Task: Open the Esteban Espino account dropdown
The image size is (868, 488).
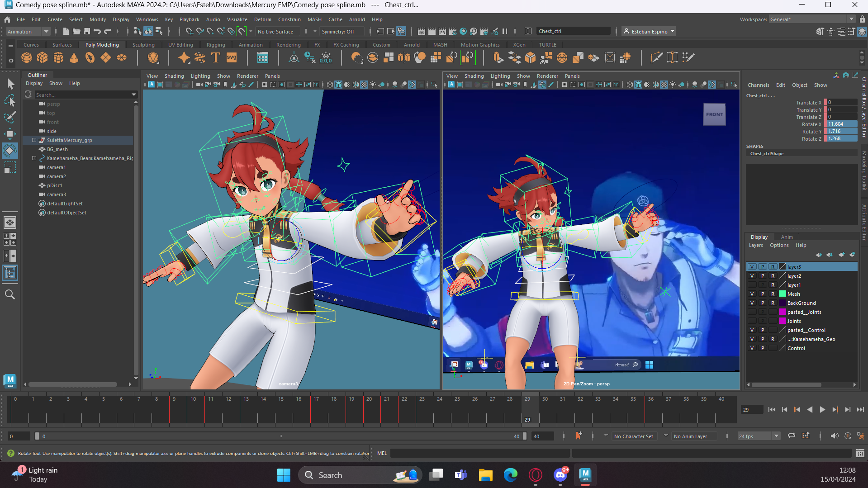Action: tap(649, 31)
